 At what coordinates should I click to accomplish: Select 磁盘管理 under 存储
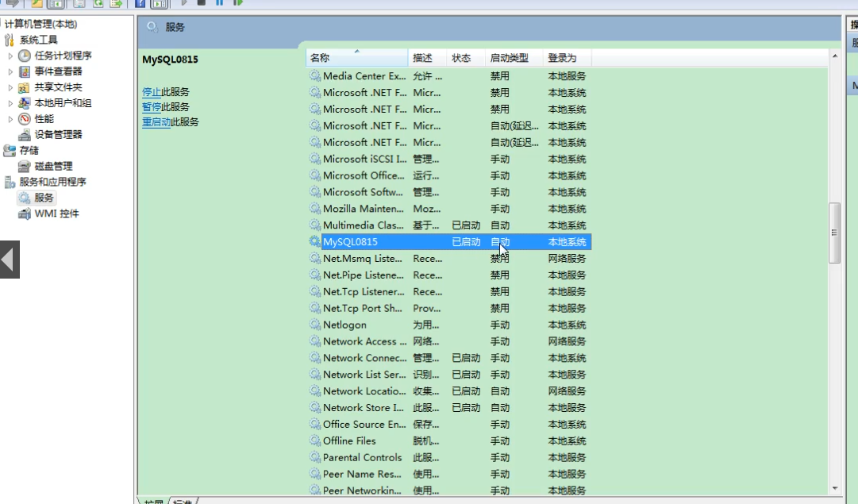pos(53,167)
